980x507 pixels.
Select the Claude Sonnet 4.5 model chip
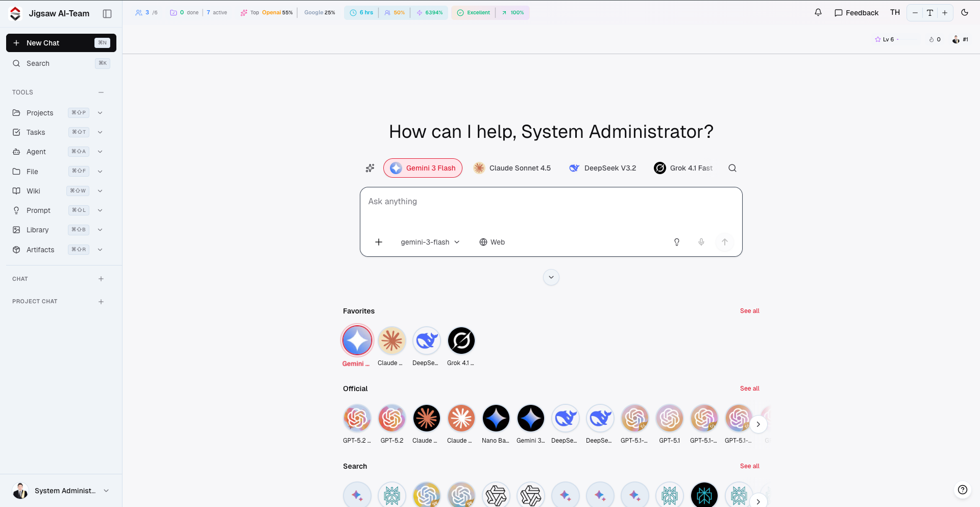point(512,168)
